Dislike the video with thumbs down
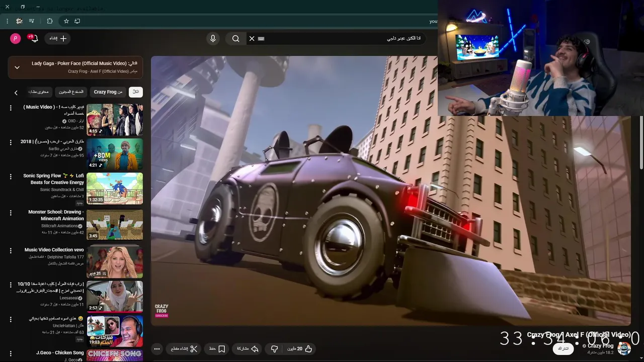This screenshot has width=644, height=362. 275,349
